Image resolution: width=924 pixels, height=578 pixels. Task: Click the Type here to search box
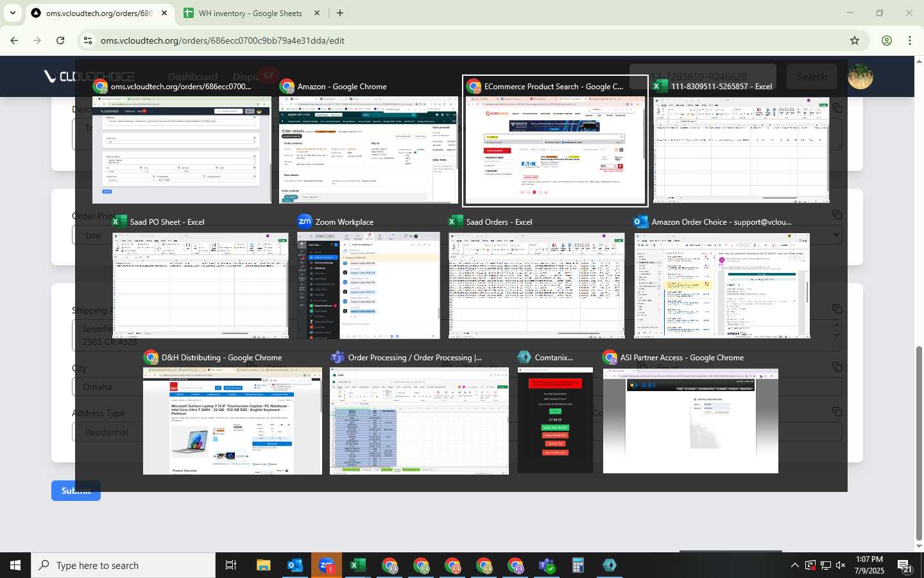(123, 565)
